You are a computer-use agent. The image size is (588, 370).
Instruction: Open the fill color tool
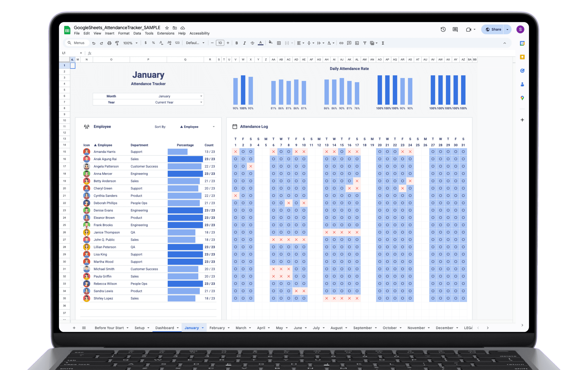point(270,43)
